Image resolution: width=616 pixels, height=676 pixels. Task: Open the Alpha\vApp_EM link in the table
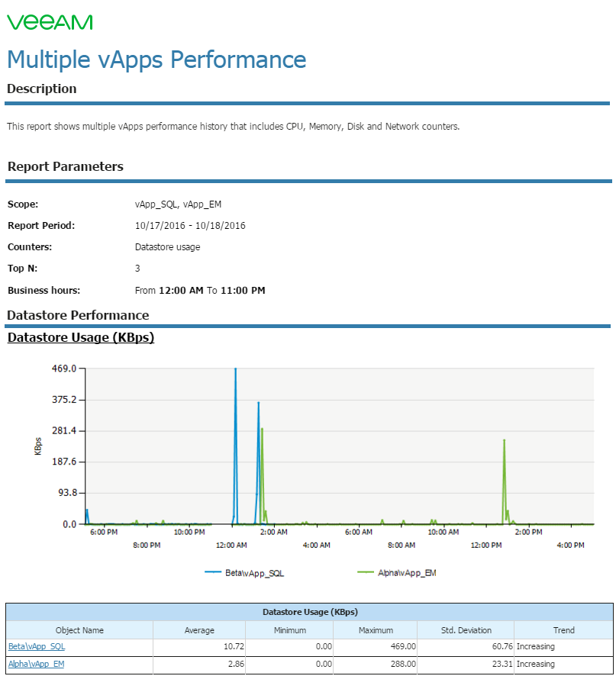tap(36, 664)
